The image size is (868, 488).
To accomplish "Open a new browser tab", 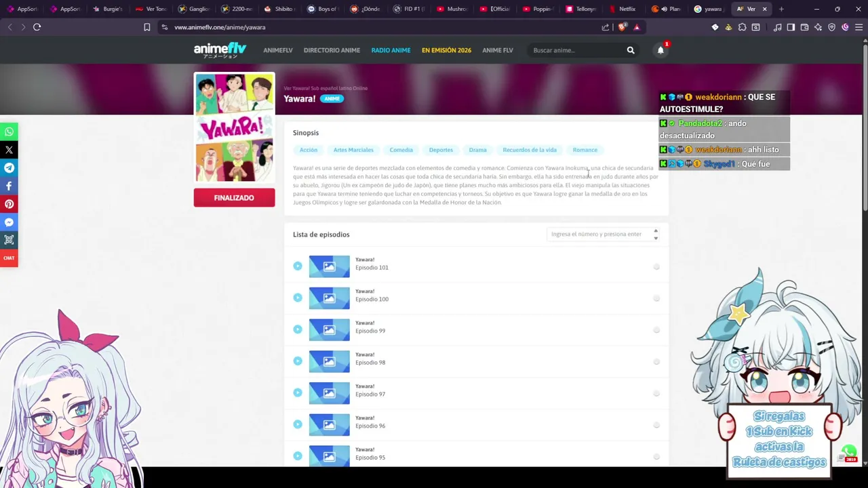I will (x=781, y=9).
